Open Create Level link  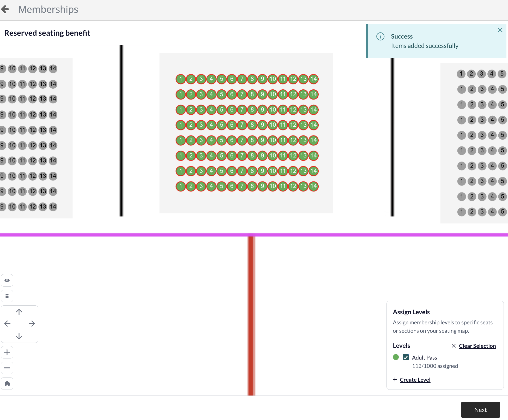pyautogui.click(x=415, y=380)
